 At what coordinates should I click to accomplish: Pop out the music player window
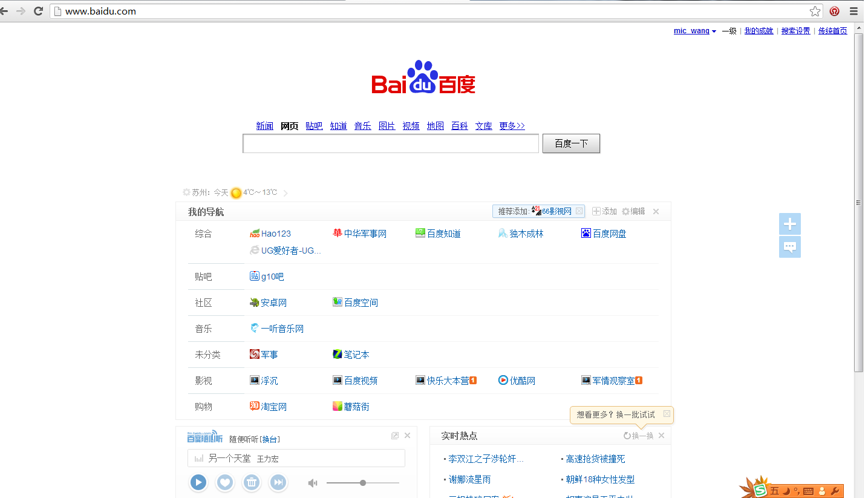click(395, 436)
